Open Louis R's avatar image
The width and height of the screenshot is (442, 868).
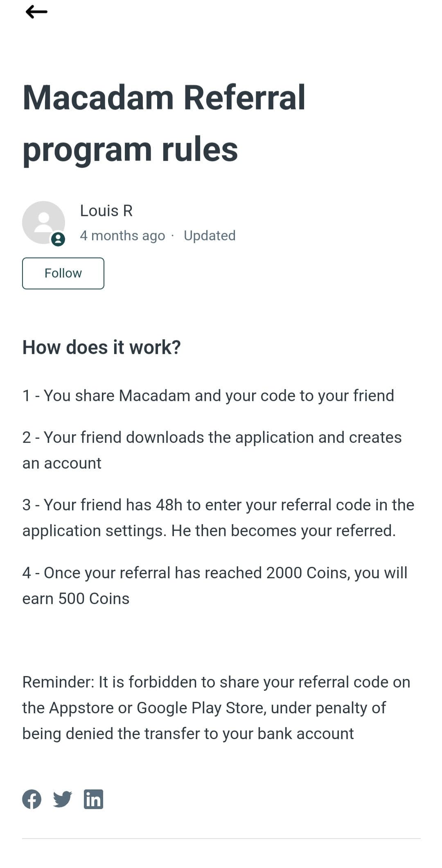click(x=43, y=222)
